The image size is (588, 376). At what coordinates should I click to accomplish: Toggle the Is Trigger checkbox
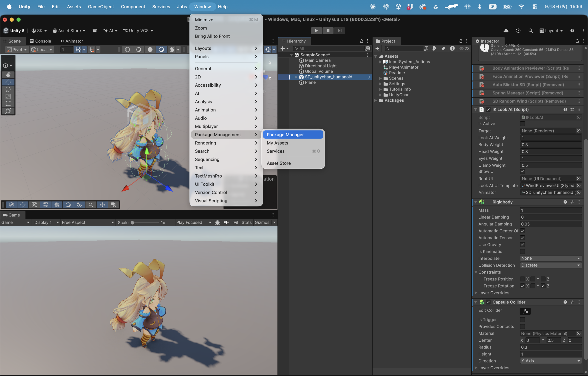[522, 319]
